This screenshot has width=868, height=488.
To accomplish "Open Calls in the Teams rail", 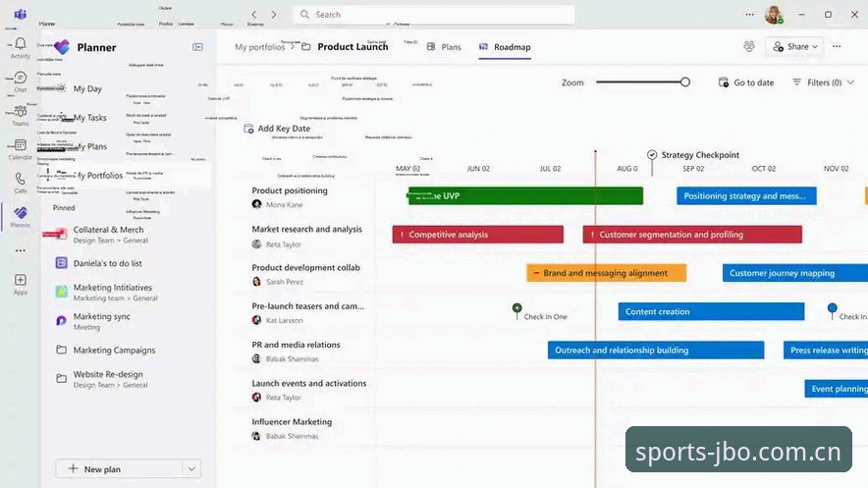I will 21,184.
